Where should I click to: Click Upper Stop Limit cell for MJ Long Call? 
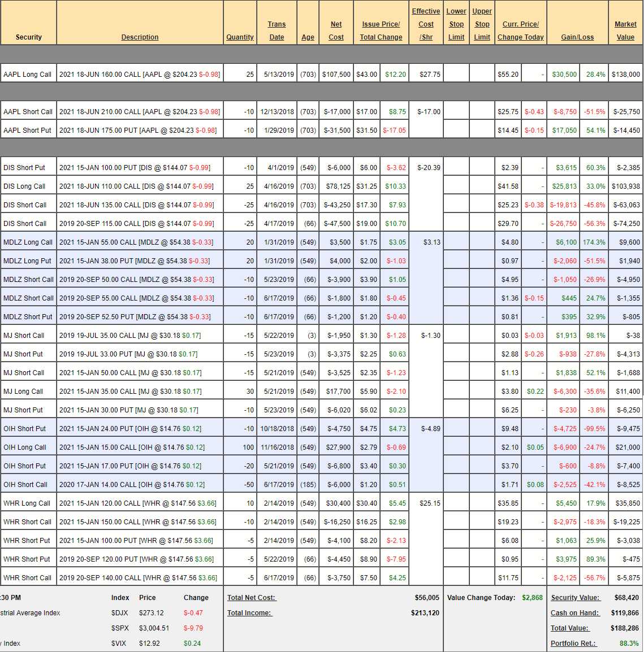(482, 392)
